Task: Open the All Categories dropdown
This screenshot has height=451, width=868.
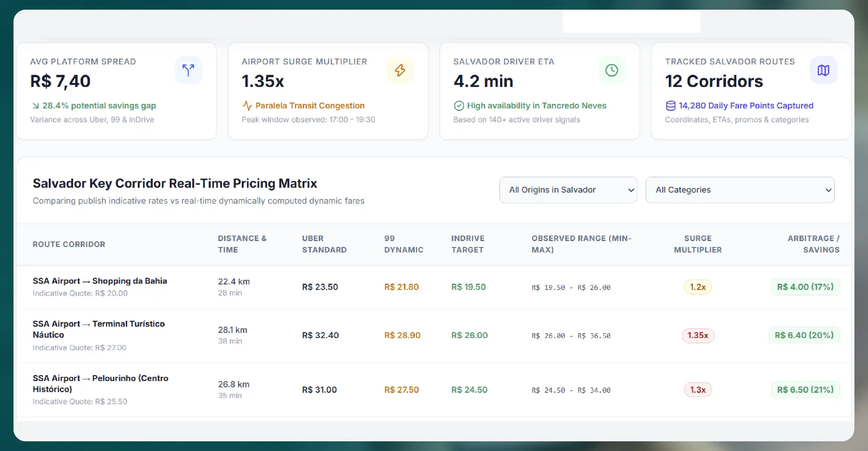Action: pyautogui.click(x=740, y=190)
